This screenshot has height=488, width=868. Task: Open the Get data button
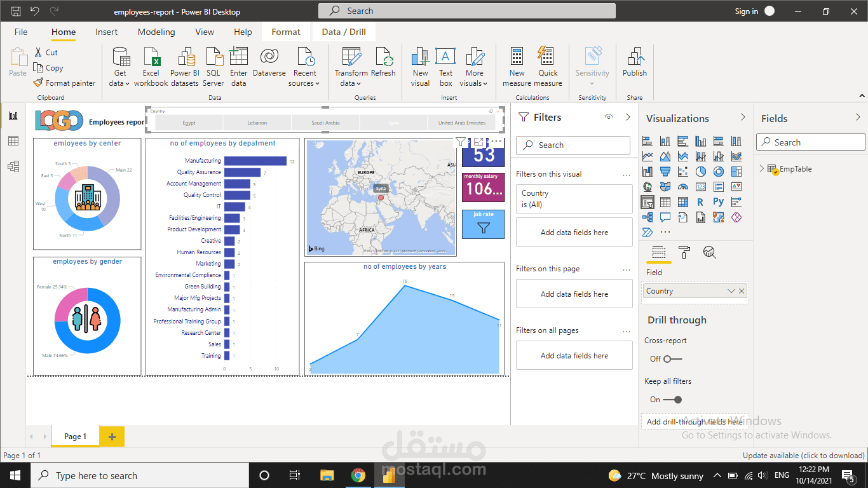point(120,67)
